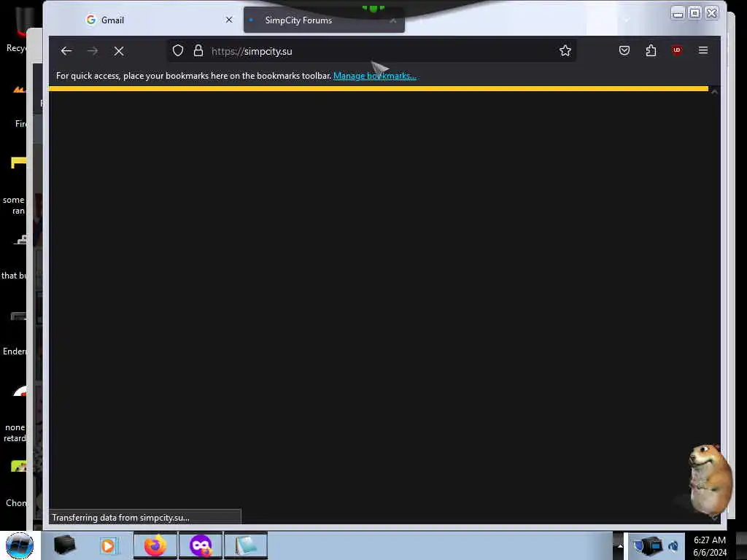The height and width of the screenshot is (560, 747).
Task: Open the Firefox taskbar icon
Action: click(155, 545)
